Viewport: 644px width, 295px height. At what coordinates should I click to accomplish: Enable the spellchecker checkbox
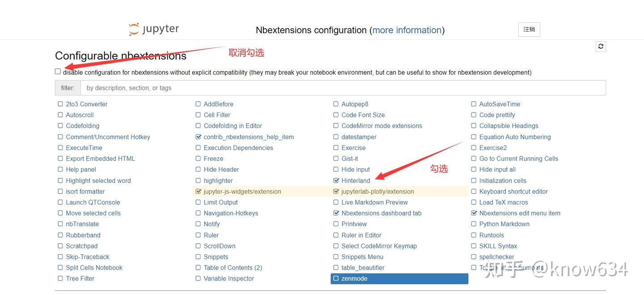(474, 257)
